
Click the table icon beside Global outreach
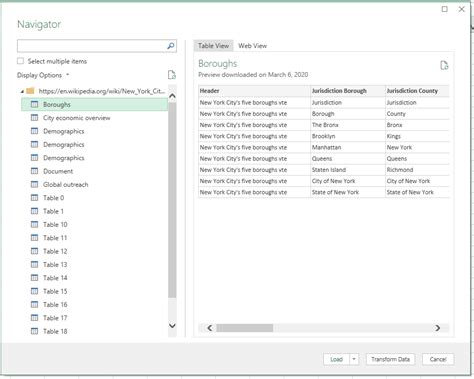(x=34, y=184)
